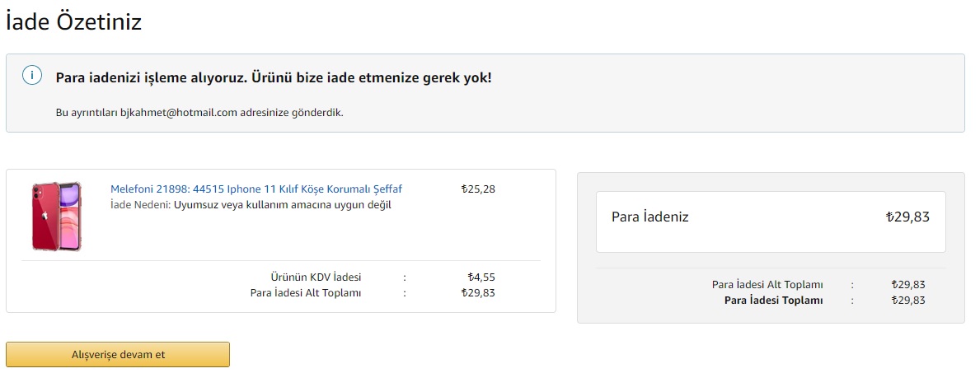Open the red iPhone 11 case thumbnail
Image resolution: width=980 pixels, height=387 pixels.
(57, 217)
